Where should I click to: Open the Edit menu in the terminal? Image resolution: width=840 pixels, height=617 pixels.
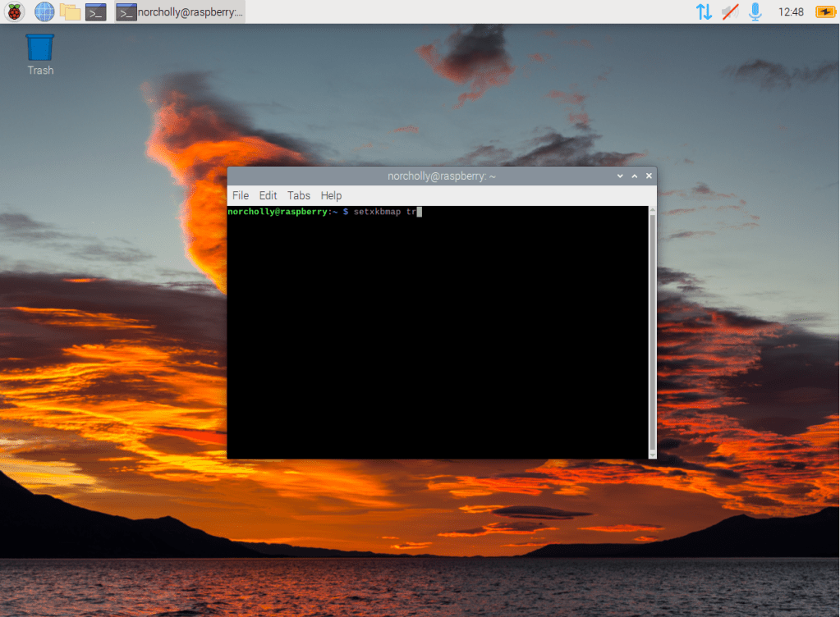click(x=268, y=195)
